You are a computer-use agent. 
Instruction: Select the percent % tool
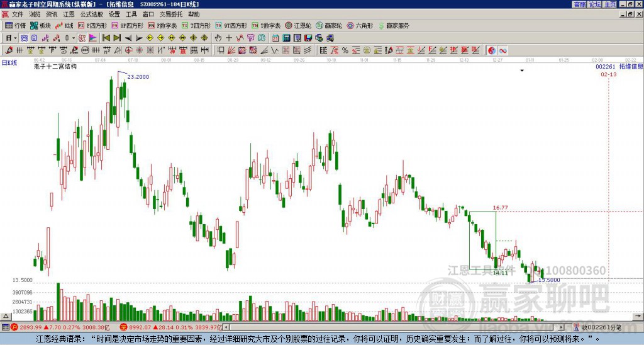(x=345, y=50)
